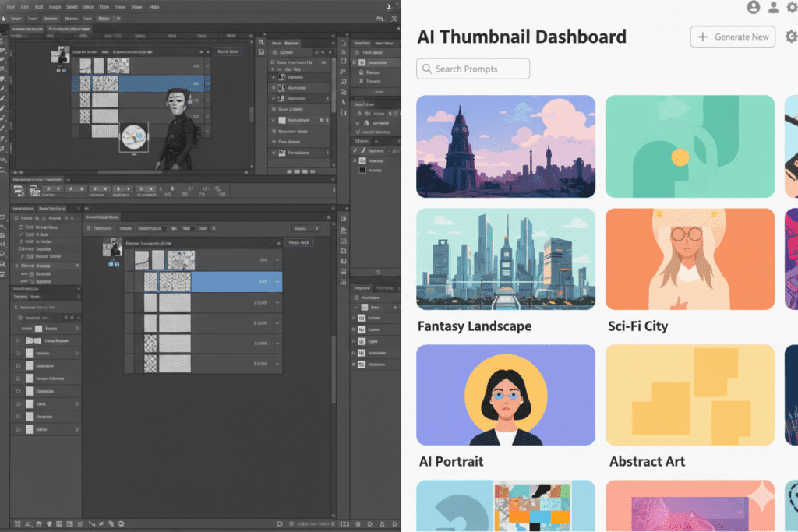Click the user profile icon in the dashboard header

point(753,7)
